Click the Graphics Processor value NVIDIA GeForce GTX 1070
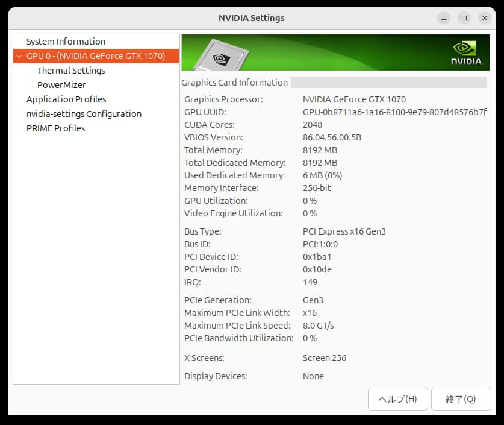The height and width of the screenshot is (425, 504). click(354, 99)
